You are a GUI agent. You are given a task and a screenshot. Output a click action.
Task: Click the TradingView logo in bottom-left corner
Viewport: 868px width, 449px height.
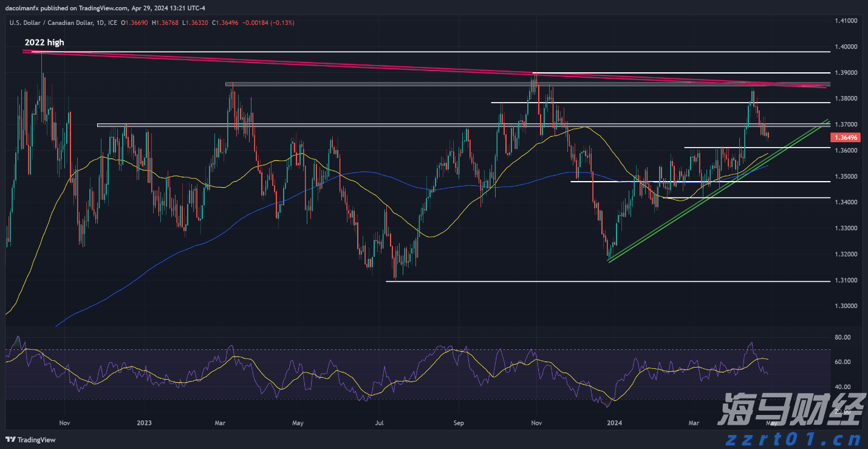(x=30, y=440)
